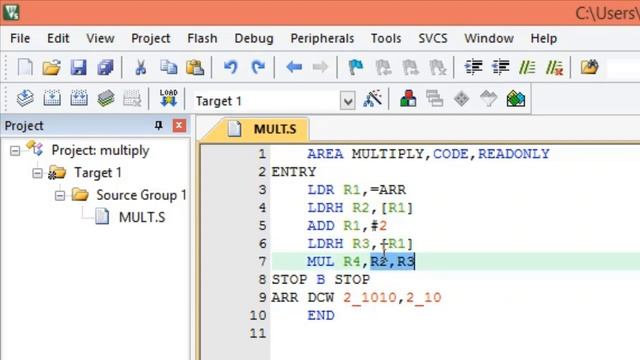
Task: Collapse the Project: multiply node
Action: 15,151
